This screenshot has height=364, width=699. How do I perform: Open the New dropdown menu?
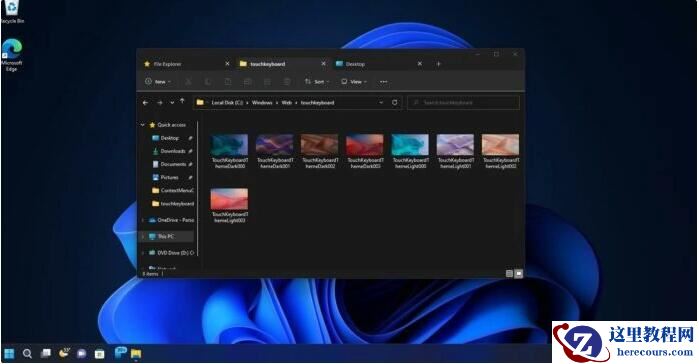[158, 82]
